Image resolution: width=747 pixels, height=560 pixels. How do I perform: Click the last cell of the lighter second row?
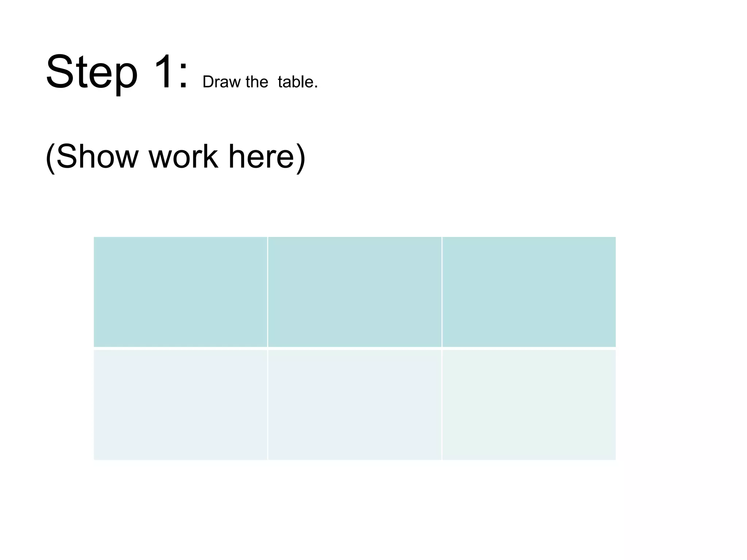529,405
